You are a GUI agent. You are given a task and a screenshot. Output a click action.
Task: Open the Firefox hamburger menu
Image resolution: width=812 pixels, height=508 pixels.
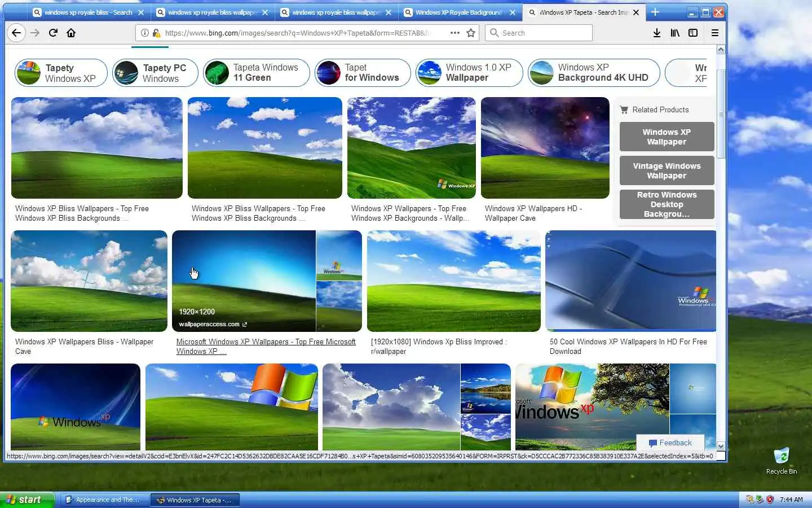[x=714, y=33]
